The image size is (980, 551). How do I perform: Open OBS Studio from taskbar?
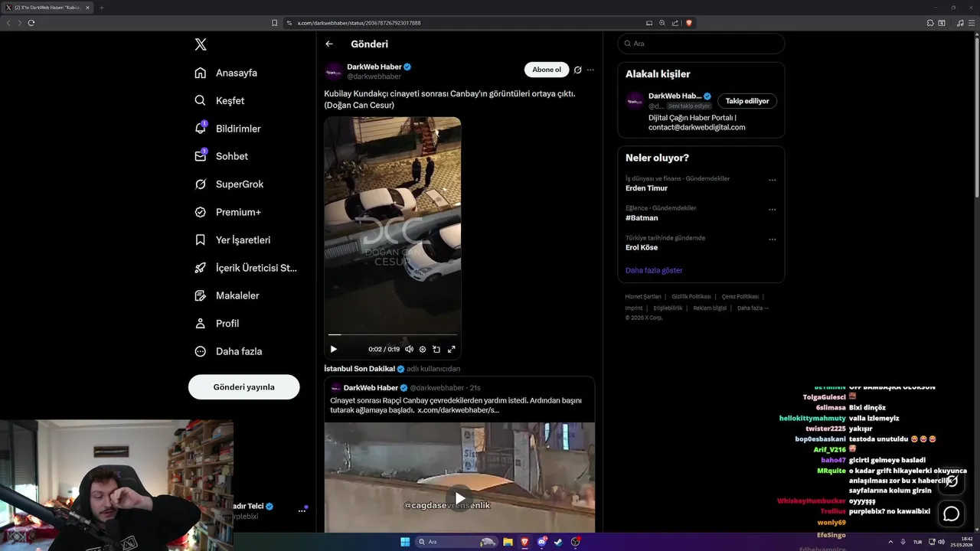tap(576, 542)
